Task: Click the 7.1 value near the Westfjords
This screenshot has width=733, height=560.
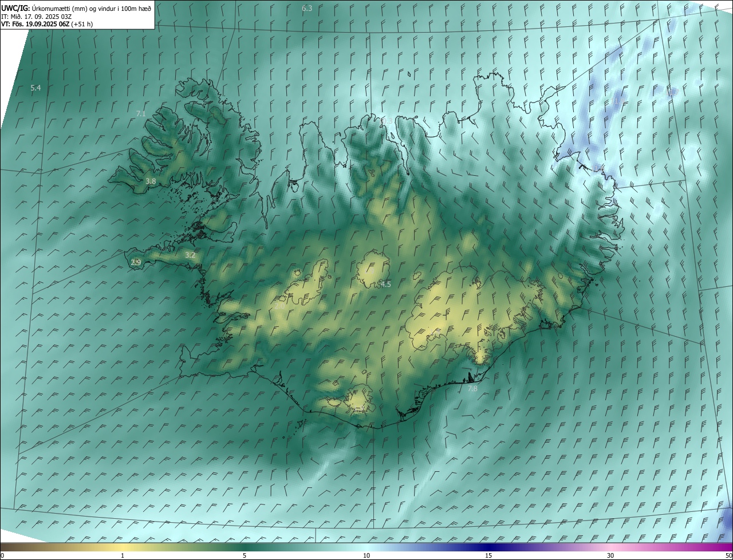Action: (141, 114)
